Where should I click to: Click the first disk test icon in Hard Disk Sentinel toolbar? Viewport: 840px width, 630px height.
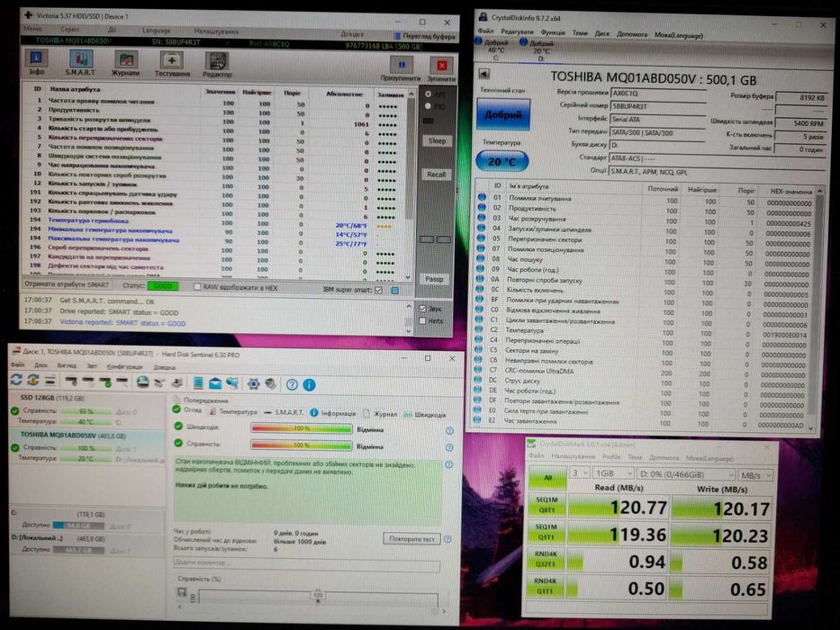(x=71, y=381)
